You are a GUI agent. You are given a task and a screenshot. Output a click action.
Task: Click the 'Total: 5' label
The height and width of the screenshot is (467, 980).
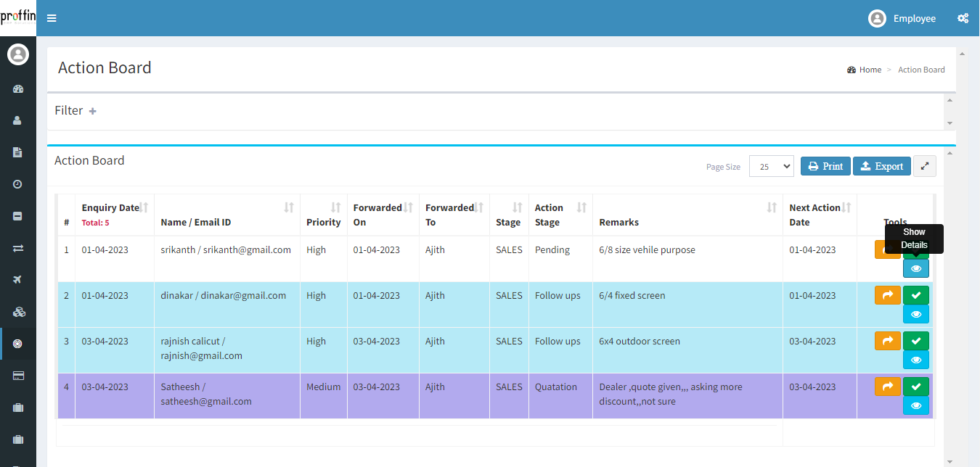(96, 223)
